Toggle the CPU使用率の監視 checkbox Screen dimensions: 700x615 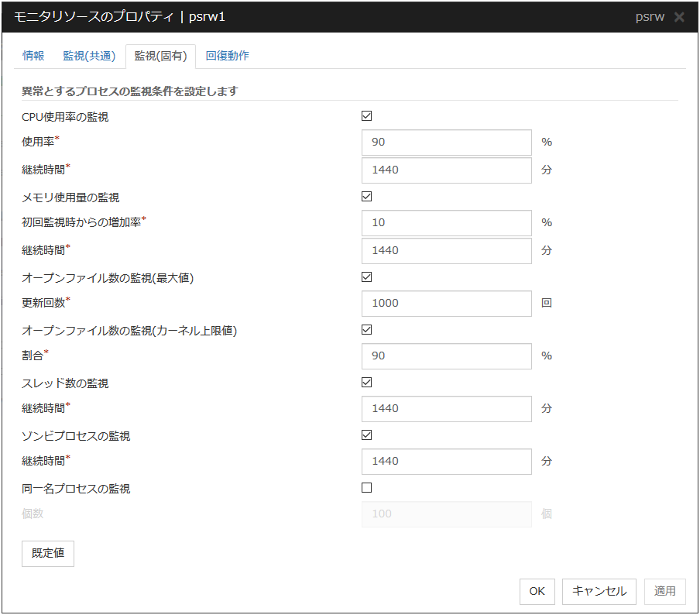pyautogui.click(x=367, y=116)
